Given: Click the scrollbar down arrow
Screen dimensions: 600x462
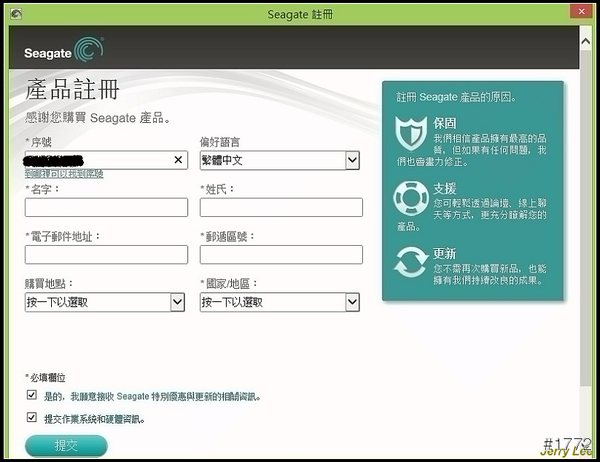Looking at the screenshot, I should point(586,452).
